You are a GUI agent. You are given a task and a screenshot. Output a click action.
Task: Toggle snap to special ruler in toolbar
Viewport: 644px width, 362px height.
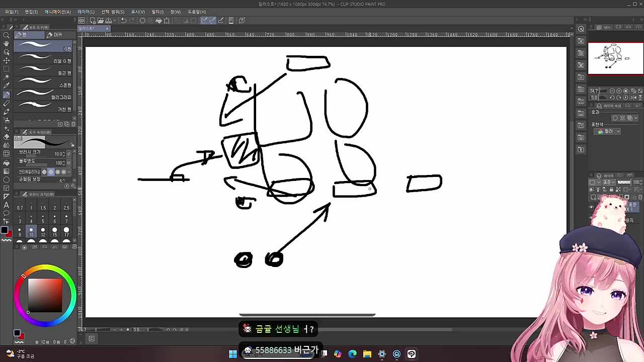pyautogui.click(x=212, y=21)
